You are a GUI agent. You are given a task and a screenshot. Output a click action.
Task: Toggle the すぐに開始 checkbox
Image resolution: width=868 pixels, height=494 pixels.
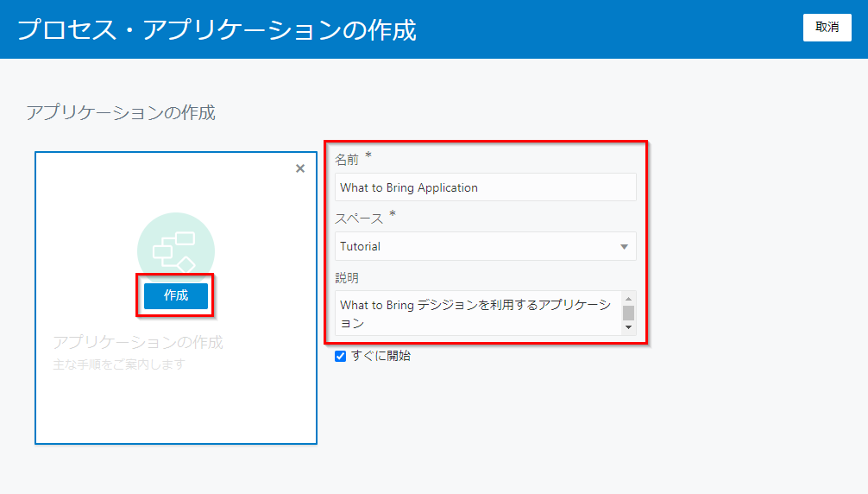[x=340, y=356]
